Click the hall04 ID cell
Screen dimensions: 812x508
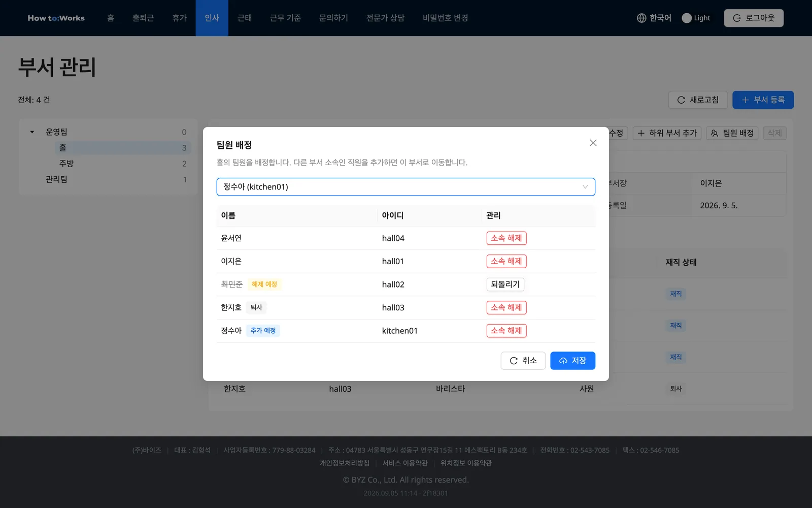[393, 238]
